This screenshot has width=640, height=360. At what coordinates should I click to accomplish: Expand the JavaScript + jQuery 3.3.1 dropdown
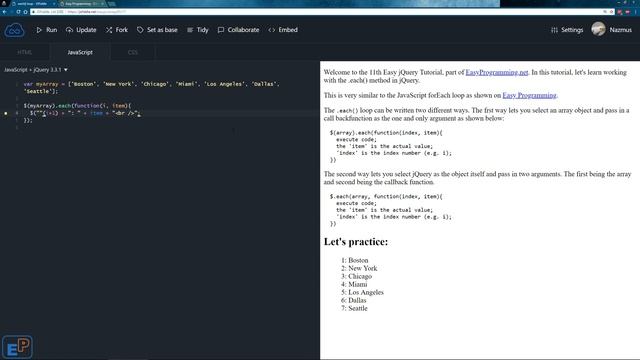click(36, 70)
